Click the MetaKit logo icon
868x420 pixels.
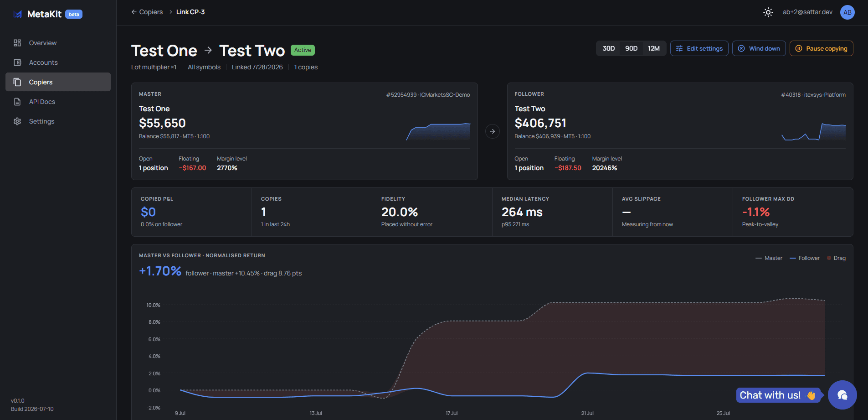click(17, 14)
